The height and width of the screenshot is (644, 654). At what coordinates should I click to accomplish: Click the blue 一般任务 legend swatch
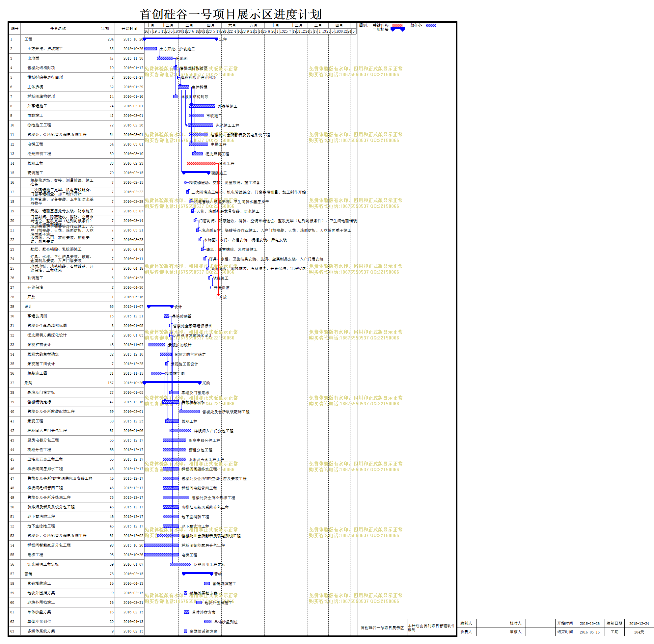tap(431, 25)
